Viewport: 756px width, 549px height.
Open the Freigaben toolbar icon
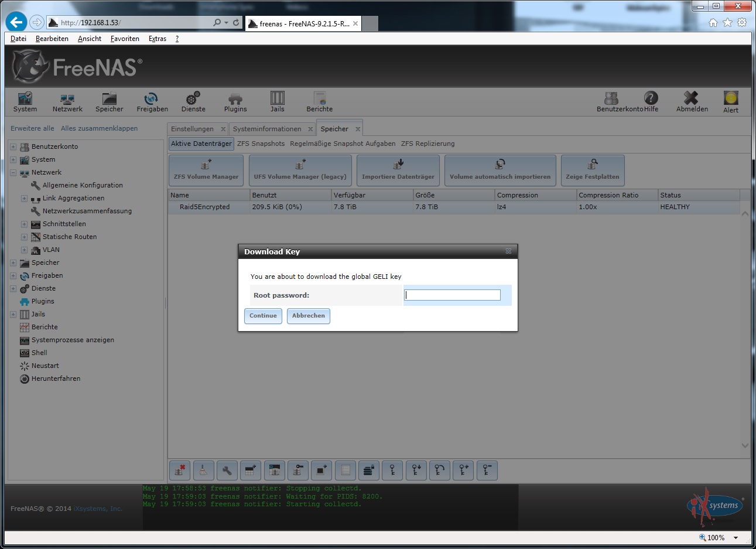[152, 102]
